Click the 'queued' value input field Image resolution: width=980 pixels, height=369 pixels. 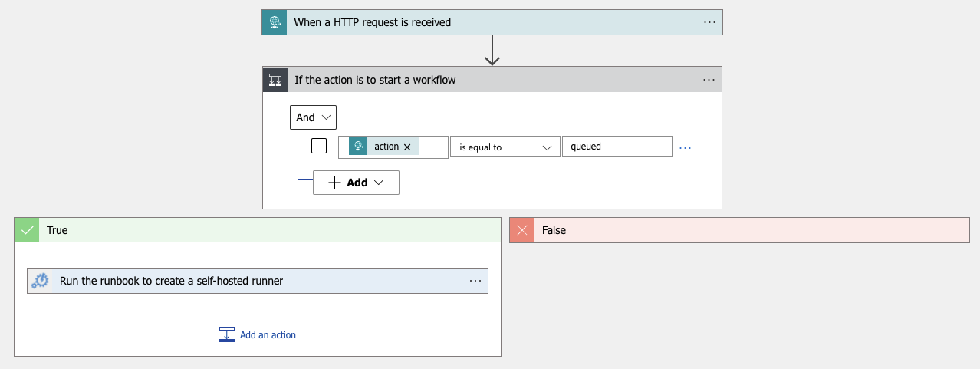click(x=617, y=147)
